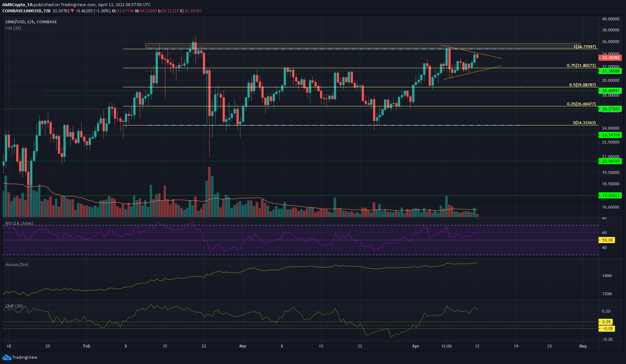
Task: Click the TradingView brand text
Action: [25, 357]
